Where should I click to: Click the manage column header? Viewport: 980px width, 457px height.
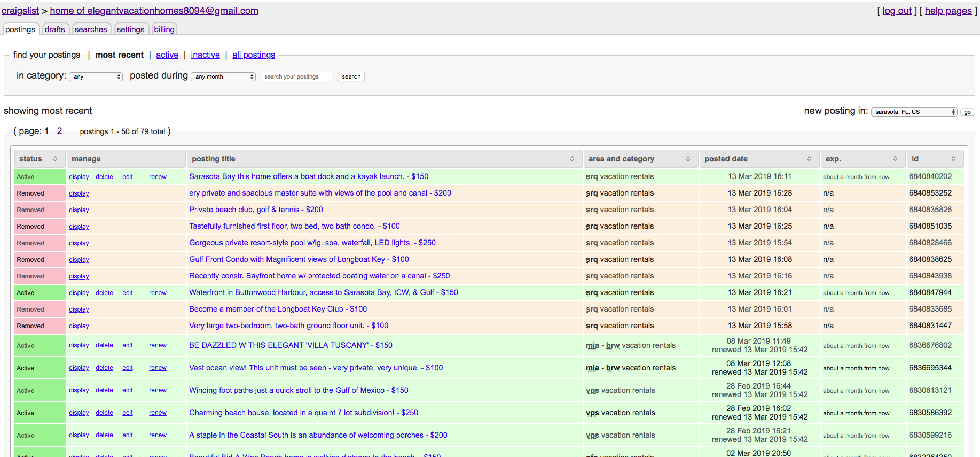click(126, 159)
